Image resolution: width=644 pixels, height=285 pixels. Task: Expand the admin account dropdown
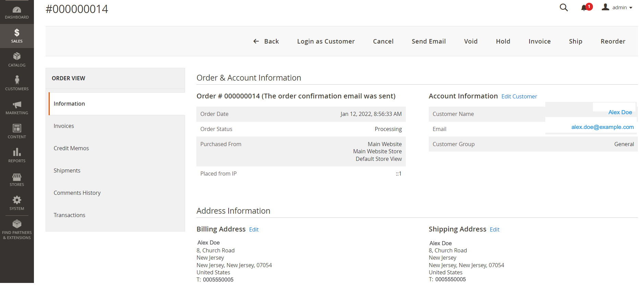point(617,8)
